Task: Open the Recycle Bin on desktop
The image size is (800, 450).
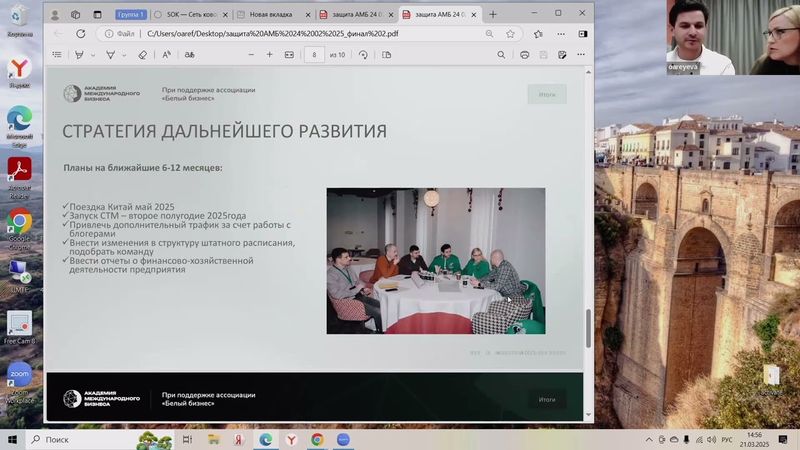Action: (x=19, y=21)
